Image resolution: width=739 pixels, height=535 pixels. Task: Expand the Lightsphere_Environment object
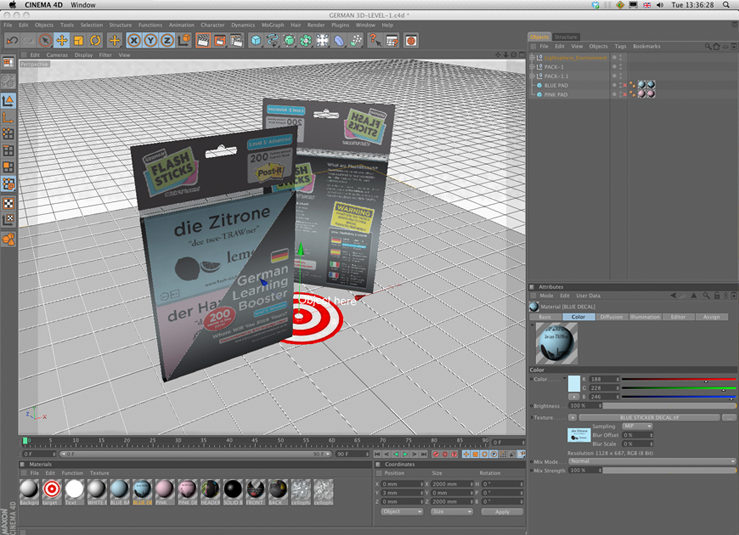(x=532, y=58)
